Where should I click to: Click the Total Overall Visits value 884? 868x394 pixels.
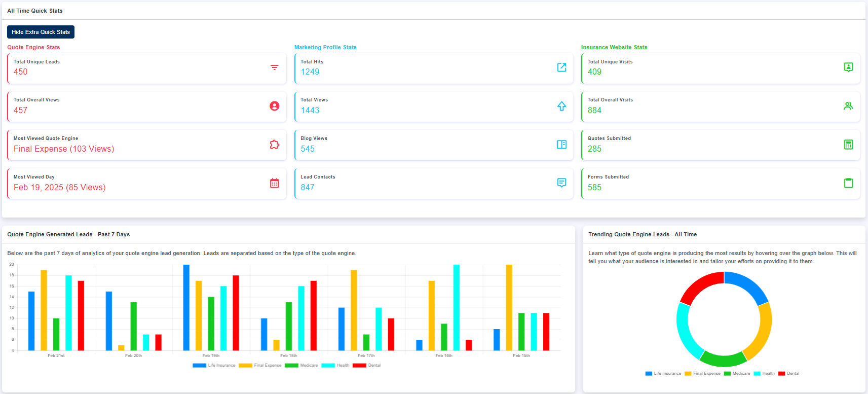[594, 111]
